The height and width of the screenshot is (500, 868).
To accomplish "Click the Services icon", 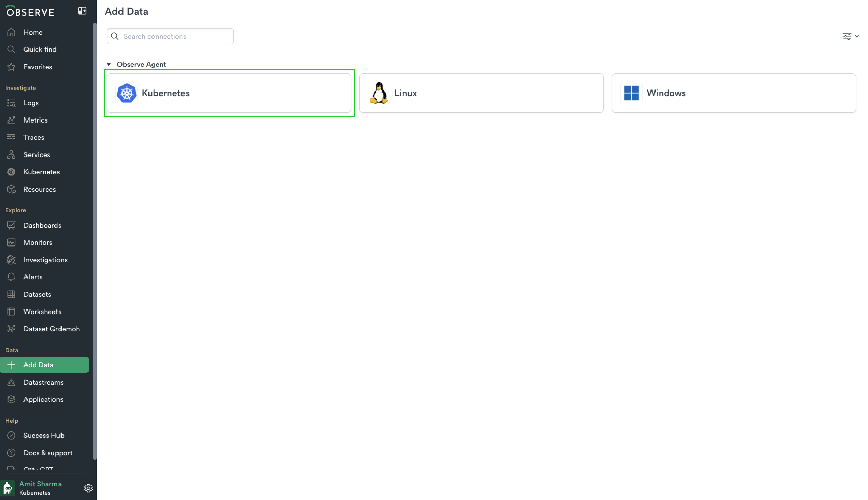I will [x=11, y=154].
